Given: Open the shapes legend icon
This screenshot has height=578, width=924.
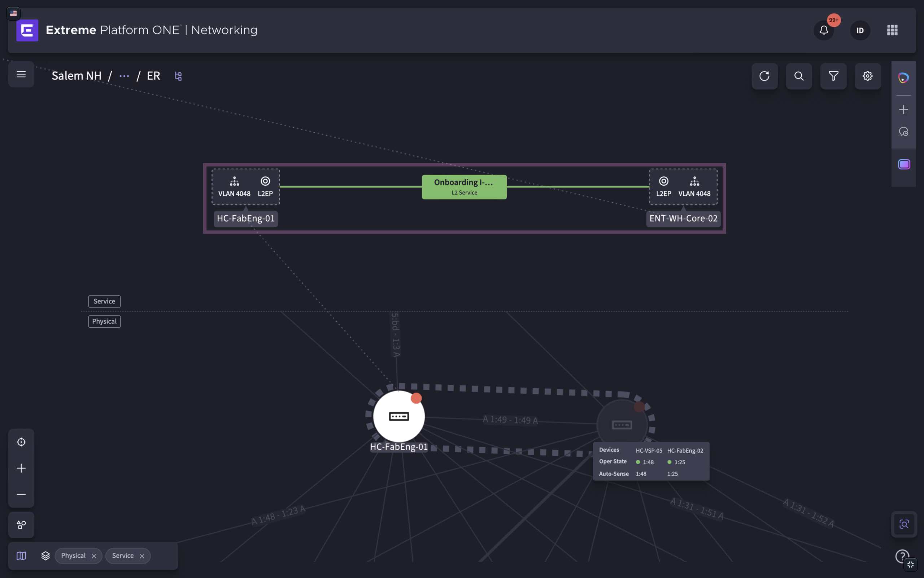Looking at the screenshot, I should click(21, 525).
